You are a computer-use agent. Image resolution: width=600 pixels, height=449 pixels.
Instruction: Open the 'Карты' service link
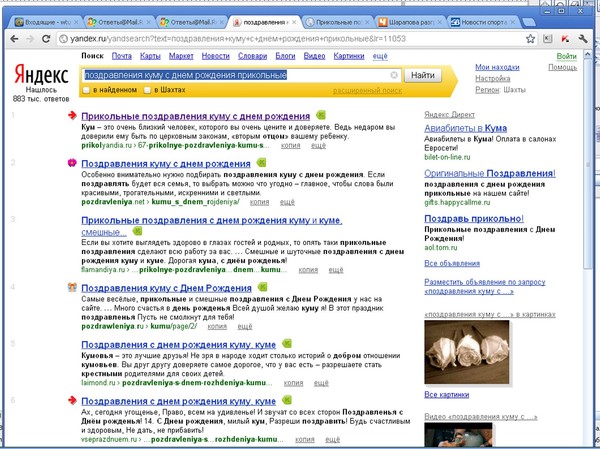click(150, 56)
